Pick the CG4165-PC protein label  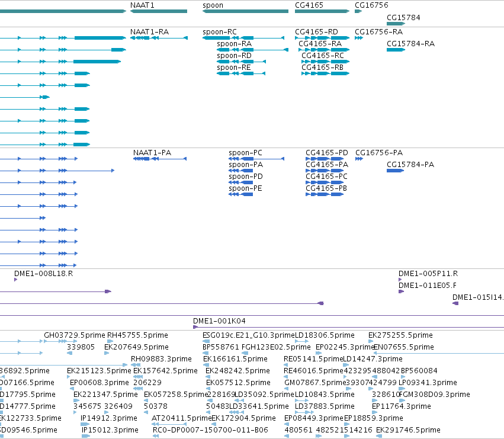pyautogui.click(x=326, y=177)
